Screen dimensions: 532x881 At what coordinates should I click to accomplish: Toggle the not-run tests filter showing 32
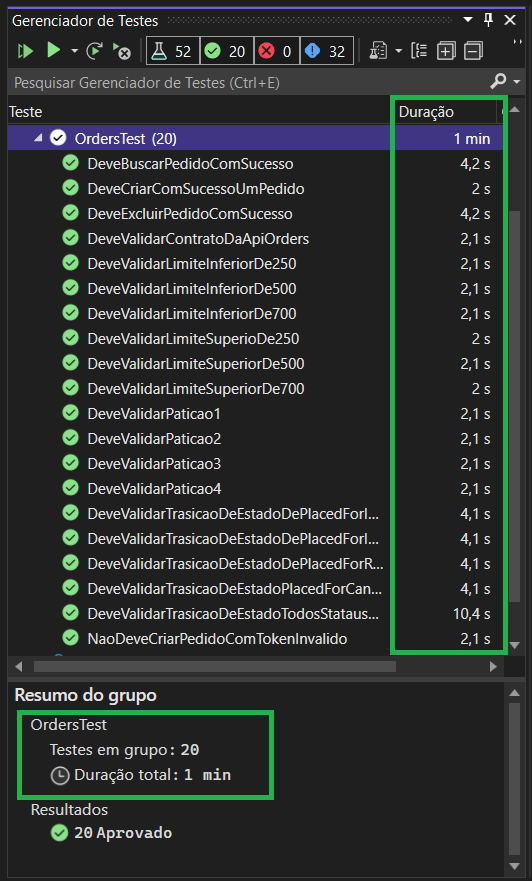[x=326, y=51]
